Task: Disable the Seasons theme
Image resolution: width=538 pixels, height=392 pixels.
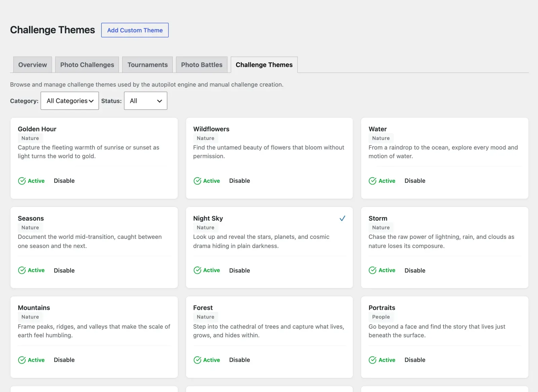Action: (x=64, y=270)
